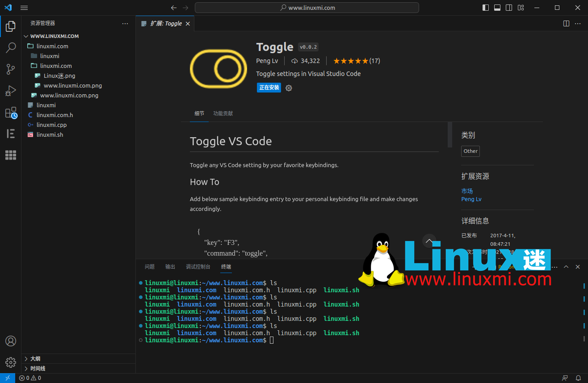Go forward with the right arrow
The image size is (588, 383).
click(185, 8)
